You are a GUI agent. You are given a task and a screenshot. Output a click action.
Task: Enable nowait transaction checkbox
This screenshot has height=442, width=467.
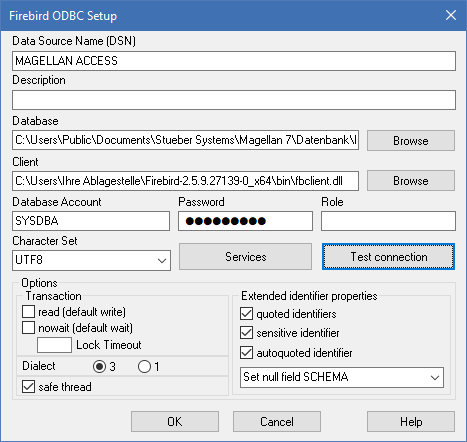pos(28,328)
